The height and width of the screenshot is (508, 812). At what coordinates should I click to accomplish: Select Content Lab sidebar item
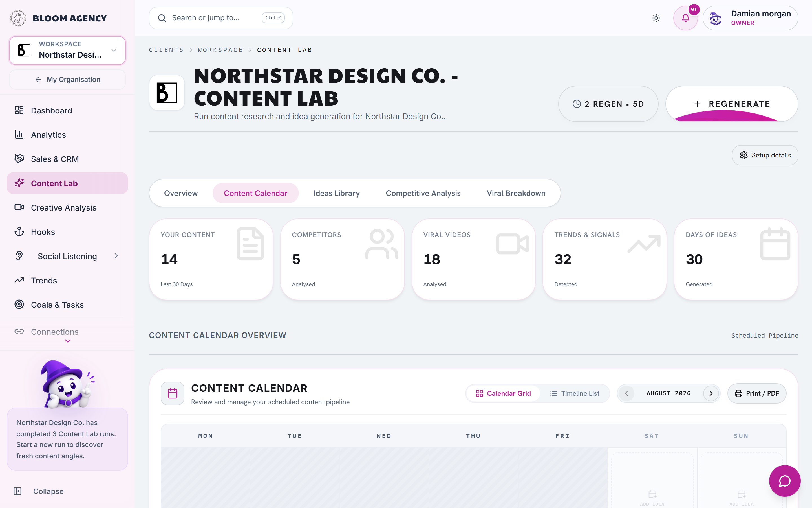67,183
